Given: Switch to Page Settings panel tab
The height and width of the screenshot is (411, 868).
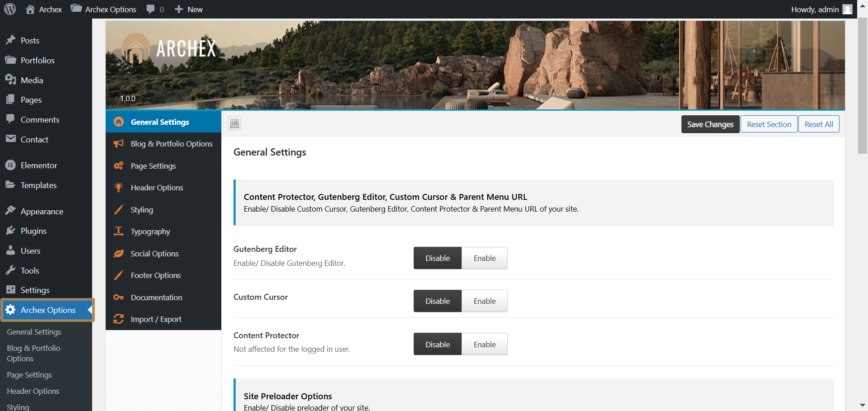Looking at the screenshot, I should point(163,166).
